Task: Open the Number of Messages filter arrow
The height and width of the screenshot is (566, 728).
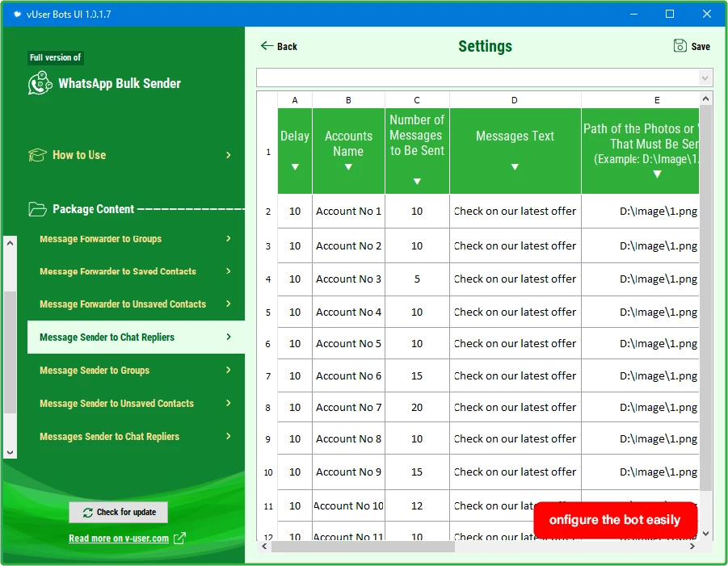Action: (417, 181)
